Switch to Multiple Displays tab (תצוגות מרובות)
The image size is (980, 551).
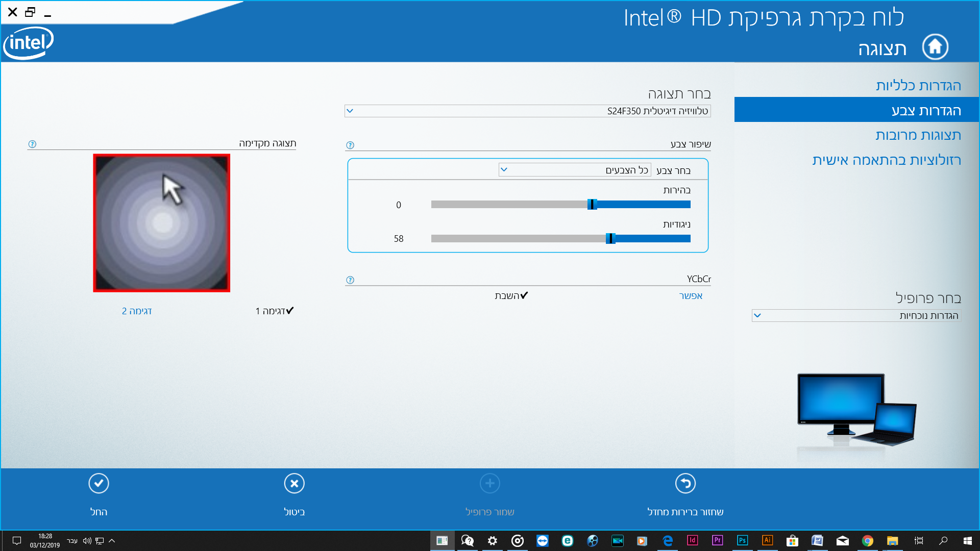(x=918, y=135)
